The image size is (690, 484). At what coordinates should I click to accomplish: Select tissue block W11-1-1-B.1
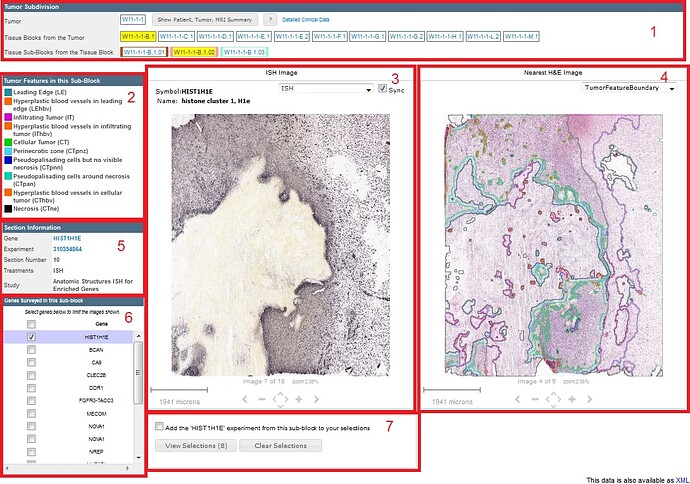point(138,37)
